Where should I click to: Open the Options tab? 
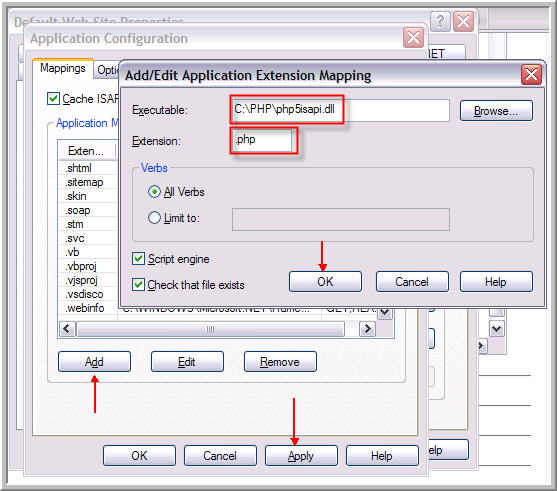coord(107,70)
